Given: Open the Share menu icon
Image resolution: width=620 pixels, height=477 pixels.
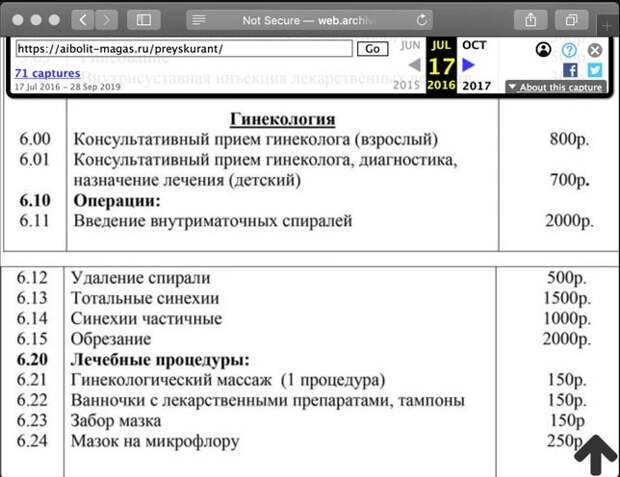Looking at the screenshot, I should (530, 20).
